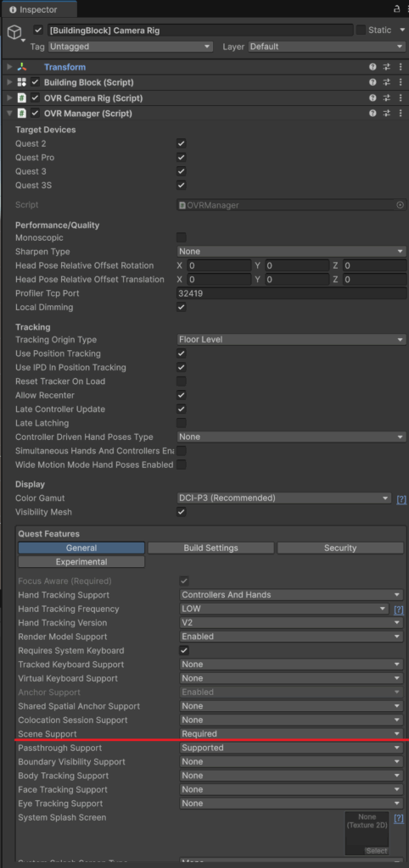Click System Splash Screen help link

399,819
